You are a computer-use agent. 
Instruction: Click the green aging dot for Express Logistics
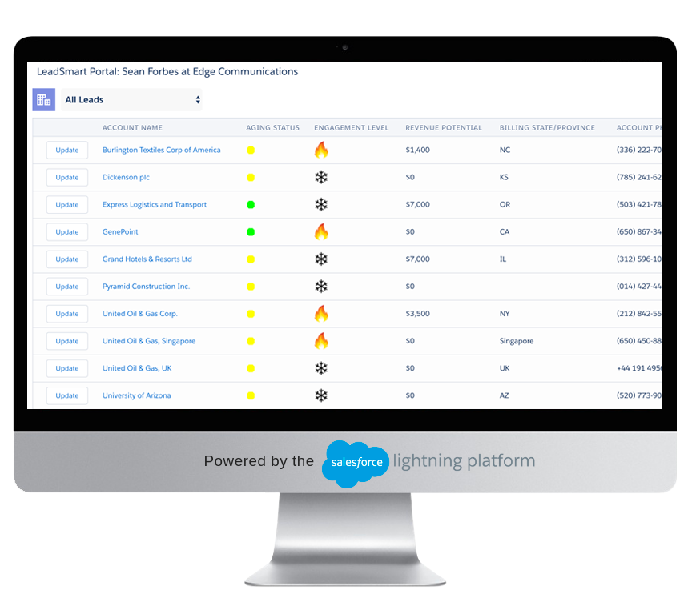click(x=251, y=204)
